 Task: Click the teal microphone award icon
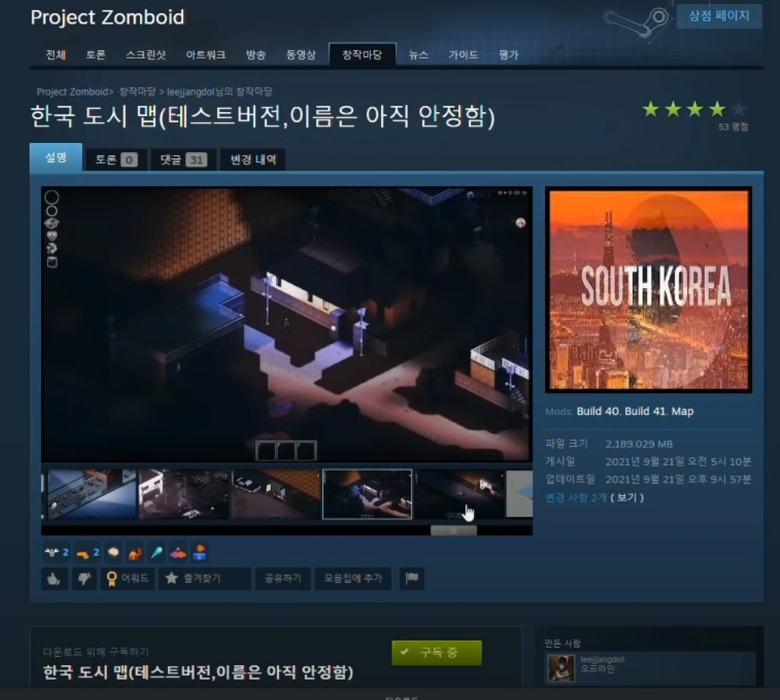tap(156, 552)
